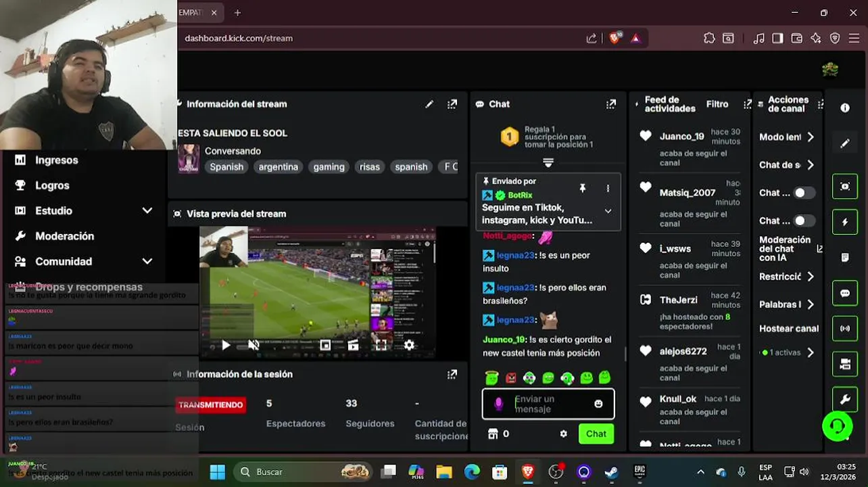Click the broadcast signal icon in right sidebar

[845, 329]
